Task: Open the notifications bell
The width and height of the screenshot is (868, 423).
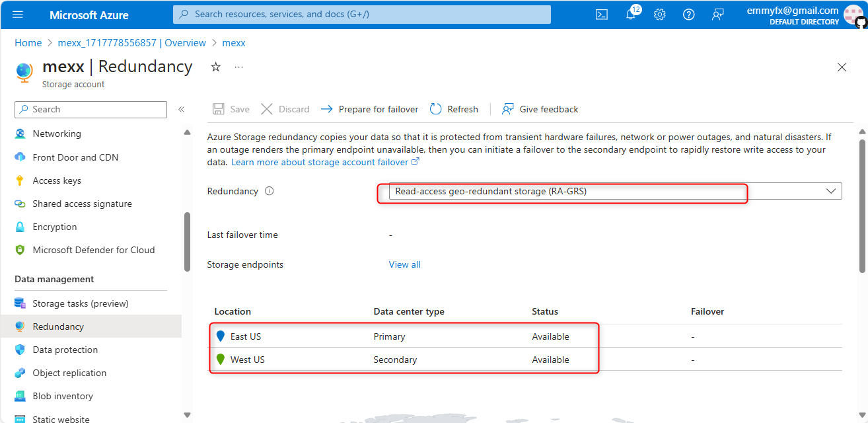Action: pos(631,15)
